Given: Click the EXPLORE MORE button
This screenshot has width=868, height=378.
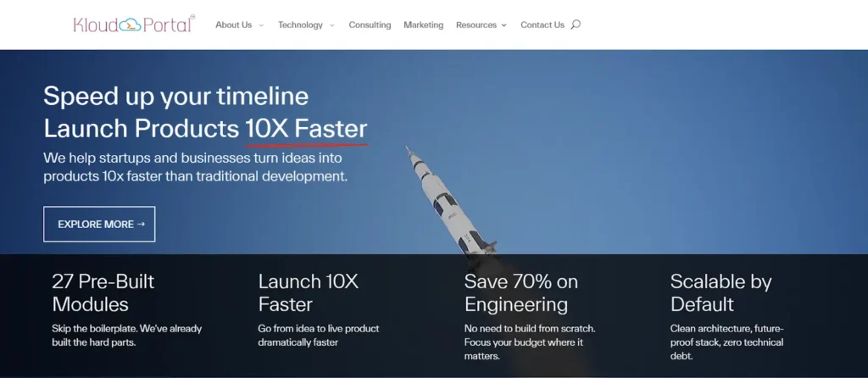Looking at the screenshot, I should click(x=100, y=224).
